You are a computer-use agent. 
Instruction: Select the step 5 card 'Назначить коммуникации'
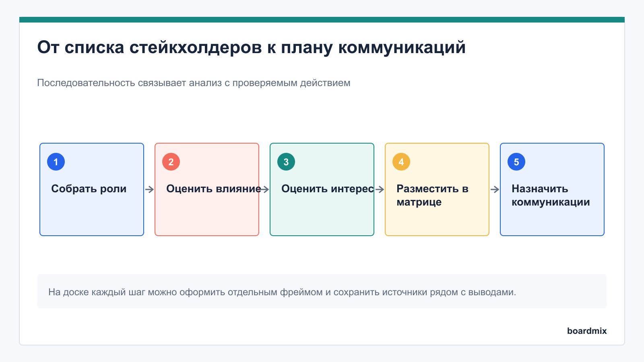pyautogui.click(x=552, y=189)
